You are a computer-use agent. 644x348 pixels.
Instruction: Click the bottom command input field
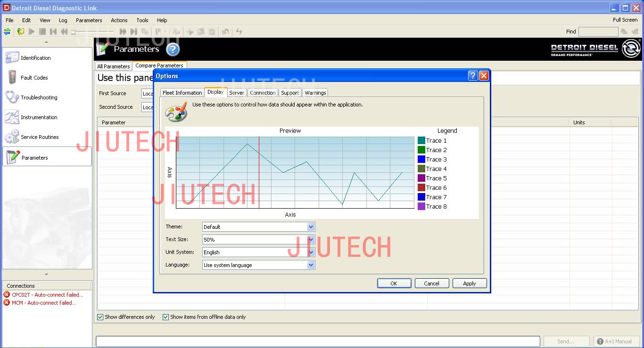318,341
